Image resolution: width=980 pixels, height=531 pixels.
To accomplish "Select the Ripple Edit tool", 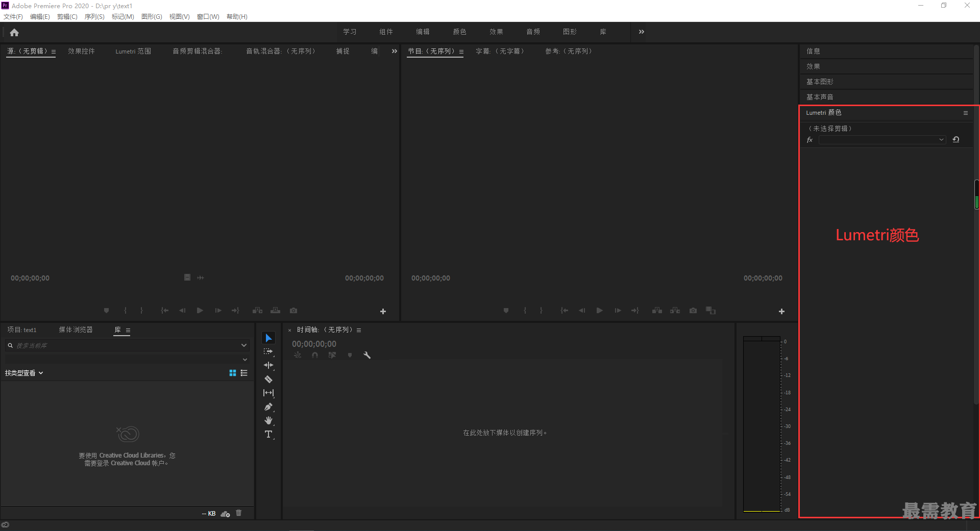I will (x=268, y=365).
